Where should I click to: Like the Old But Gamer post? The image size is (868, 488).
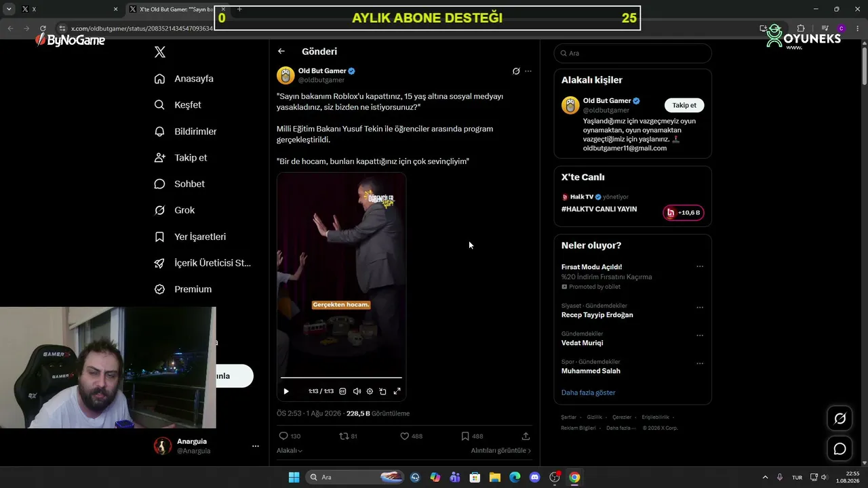click(411, 436)
